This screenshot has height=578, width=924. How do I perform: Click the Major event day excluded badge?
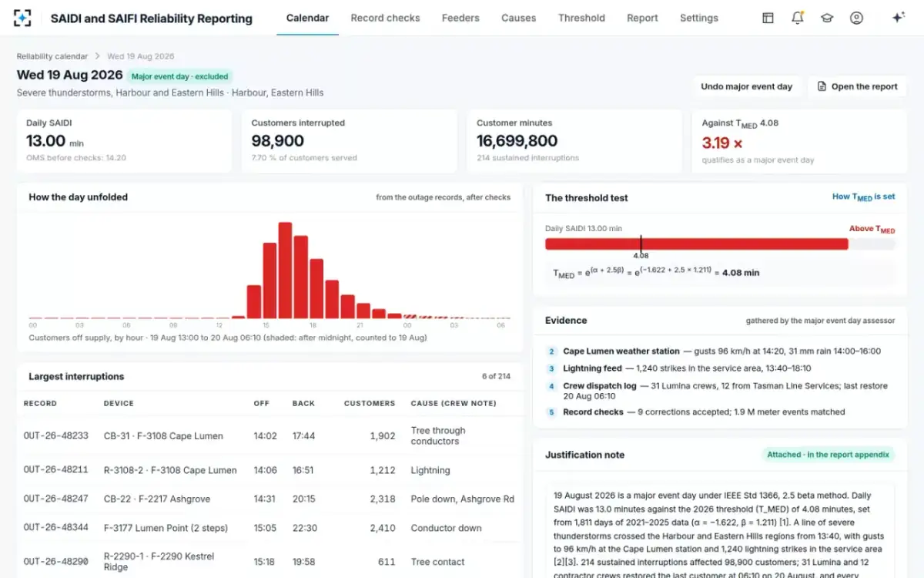(x=180, y=76)
